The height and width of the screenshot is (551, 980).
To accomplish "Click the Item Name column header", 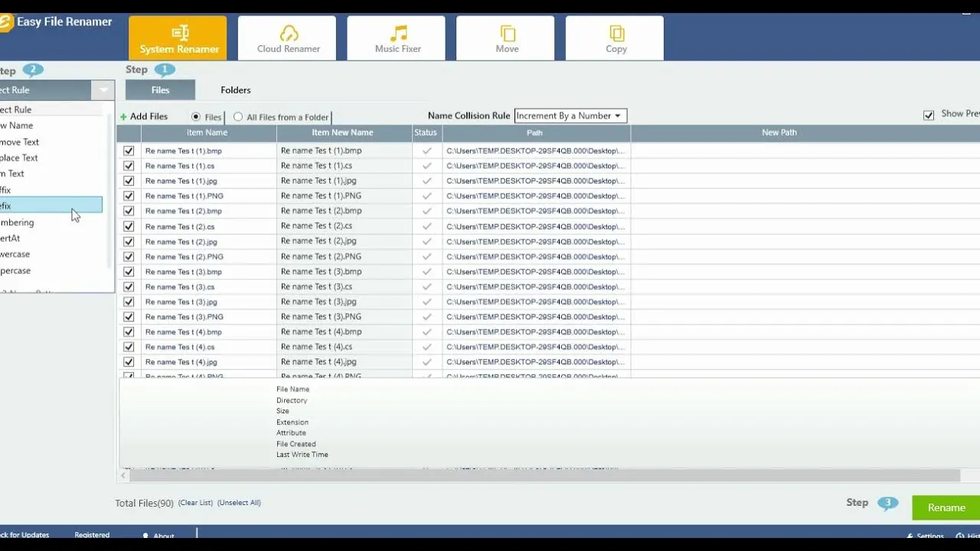I will 207,132.
